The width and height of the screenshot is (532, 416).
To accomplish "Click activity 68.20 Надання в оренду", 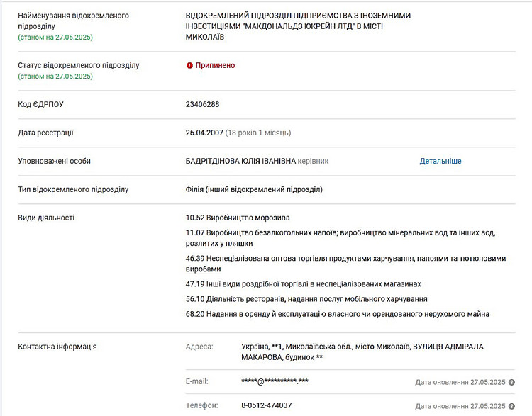I will coord(338,314).
